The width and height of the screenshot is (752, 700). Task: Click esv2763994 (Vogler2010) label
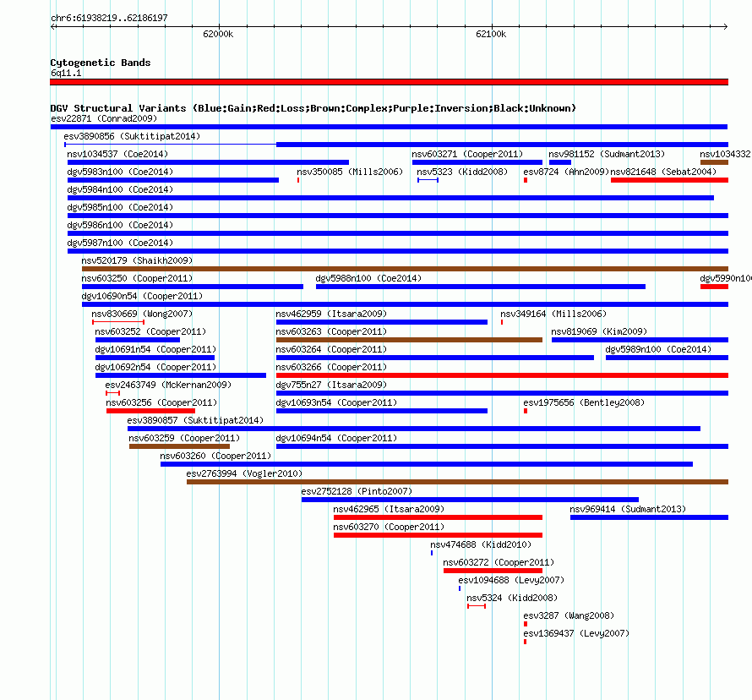click(244, 473)
